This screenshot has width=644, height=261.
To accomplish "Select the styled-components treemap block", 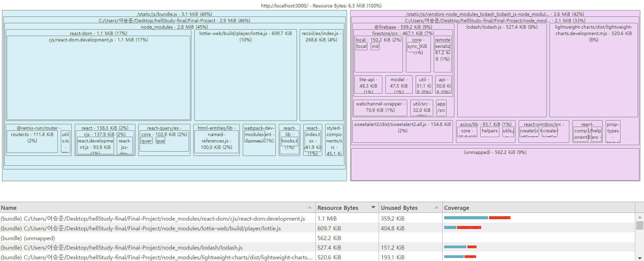I will tap(334, 140).
